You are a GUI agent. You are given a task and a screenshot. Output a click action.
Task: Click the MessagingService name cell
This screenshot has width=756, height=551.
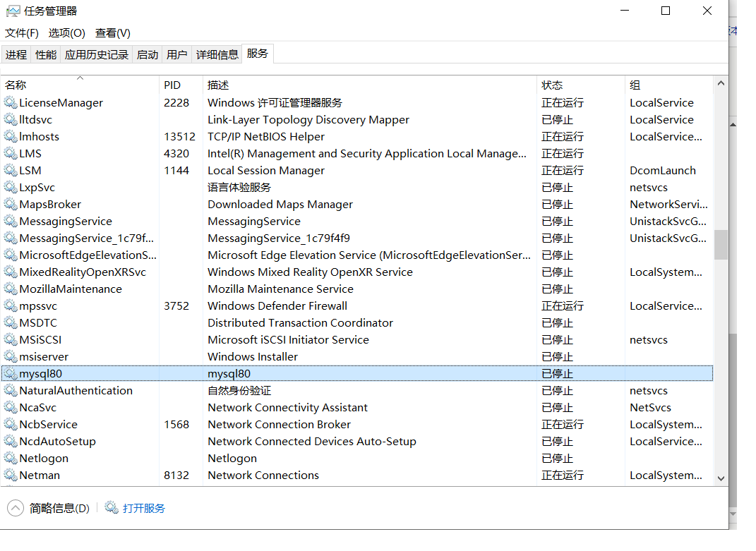pos(66,222)
